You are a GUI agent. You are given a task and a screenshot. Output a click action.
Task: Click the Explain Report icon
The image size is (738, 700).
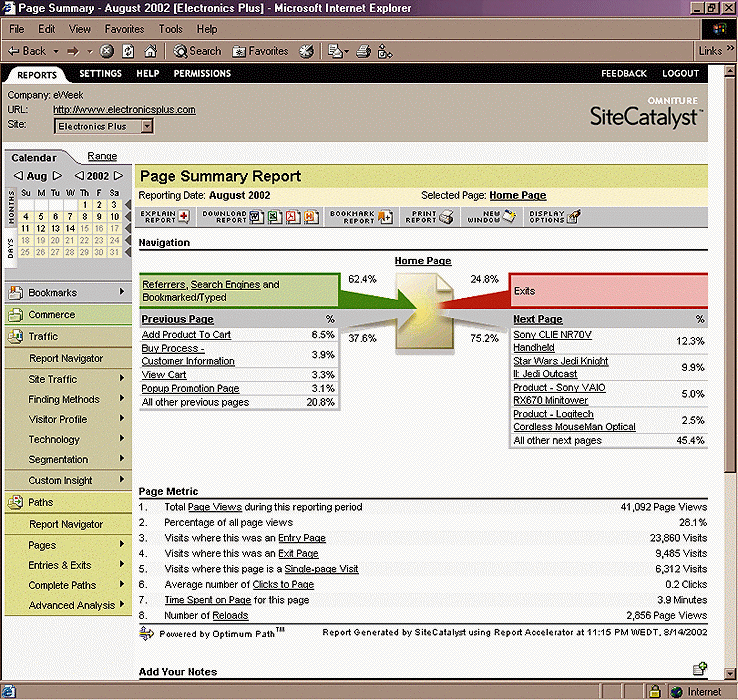[184, 217]
